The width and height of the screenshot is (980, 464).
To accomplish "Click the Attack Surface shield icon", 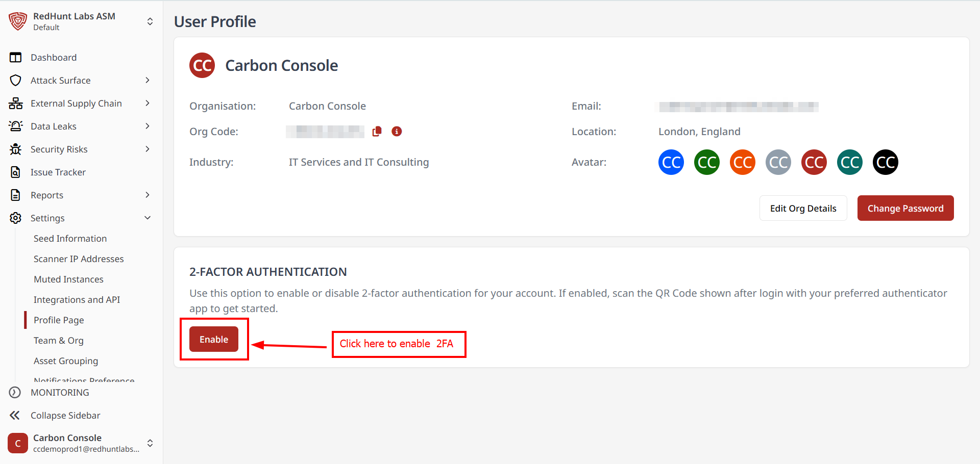I will pyautogui.click(x=16, y=81).
